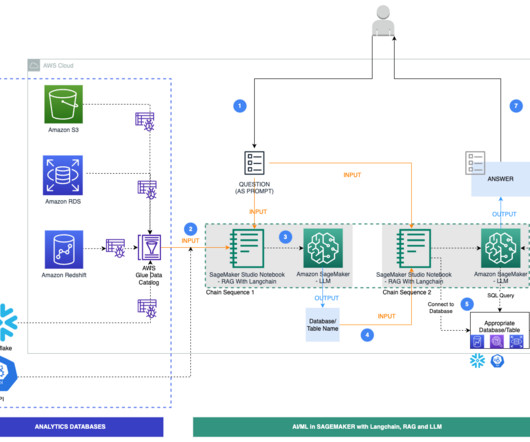Click the Glue crawler icon beside Amazon S3
Screen dimensions: 530x442
point(145,121)
